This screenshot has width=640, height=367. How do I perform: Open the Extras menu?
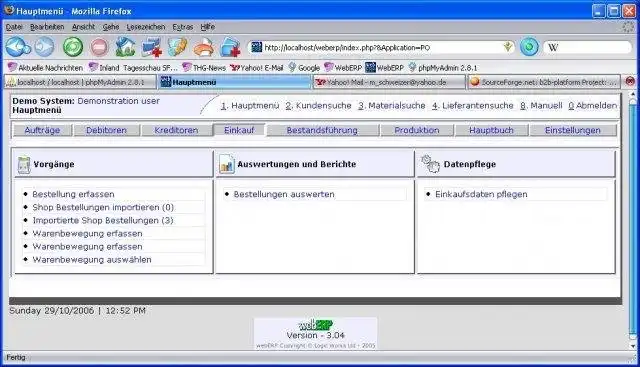click(x=182, y=27)
